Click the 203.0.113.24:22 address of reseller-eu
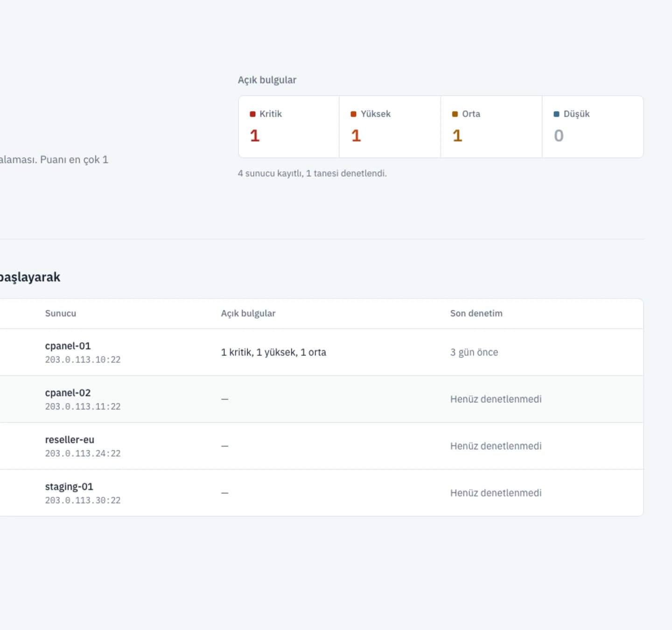This screenshot has height=630, width=672. [83, 454]
